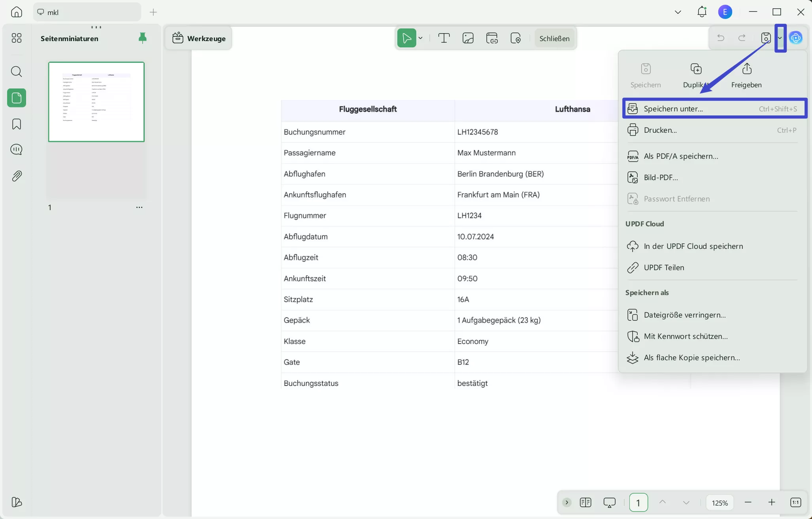Redo the last action
Viewport: 812px width, 519px height.
tap(742, 38)
